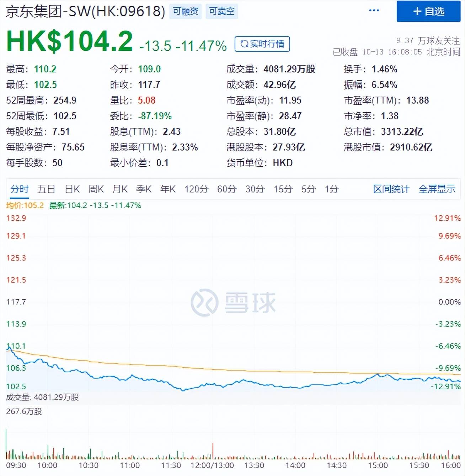Click stock title 京东集团-SW(HK:09618)
Image resolution: width=465 pixels, height=476 pixels.
[85, 11]
